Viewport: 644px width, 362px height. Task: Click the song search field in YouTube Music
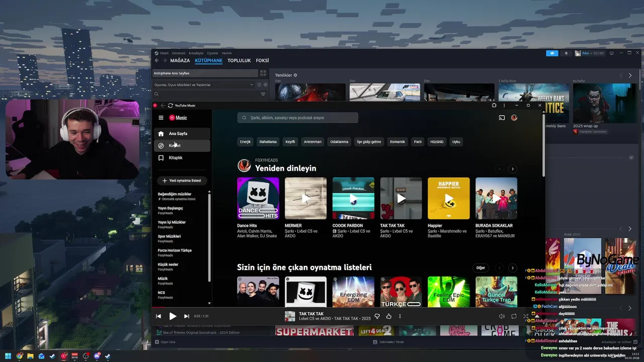[298, 118]
